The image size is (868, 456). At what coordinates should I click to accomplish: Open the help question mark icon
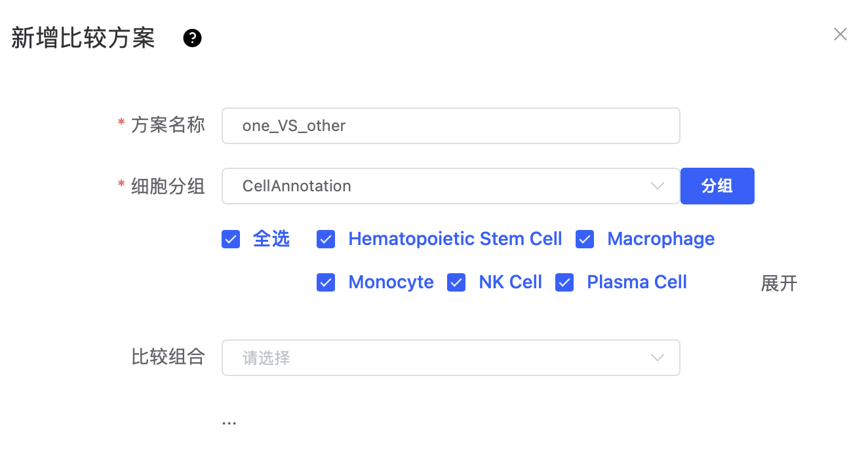pos(192,39)
